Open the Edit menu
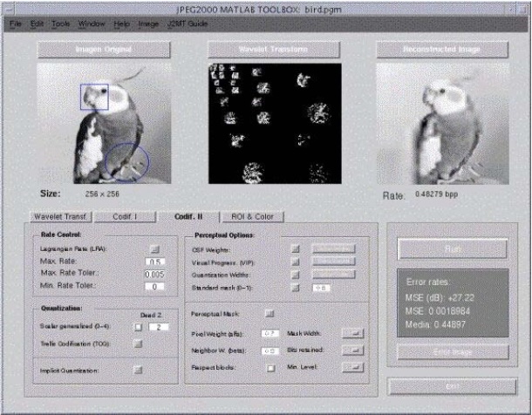 [x=37, y=24]
